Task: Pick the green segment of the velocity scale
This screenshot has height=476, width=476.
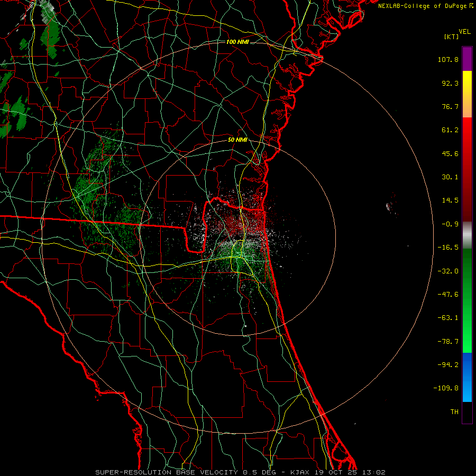Action: (467, 300)
